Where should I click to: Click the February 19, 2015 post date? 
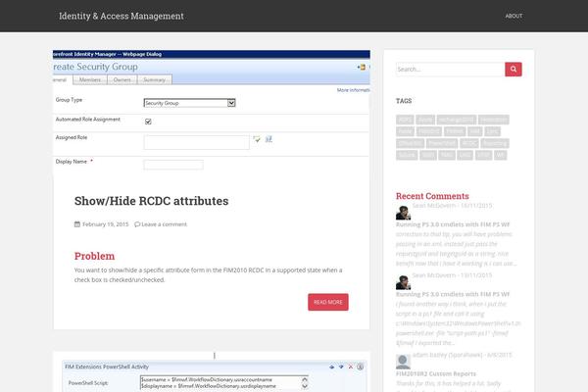(x=106, y=224)
